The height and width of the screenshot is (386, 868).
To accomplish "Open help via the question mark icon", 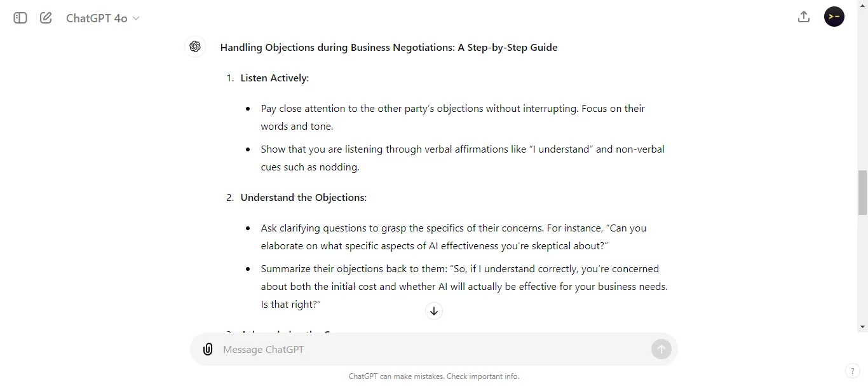I will 852,371.
